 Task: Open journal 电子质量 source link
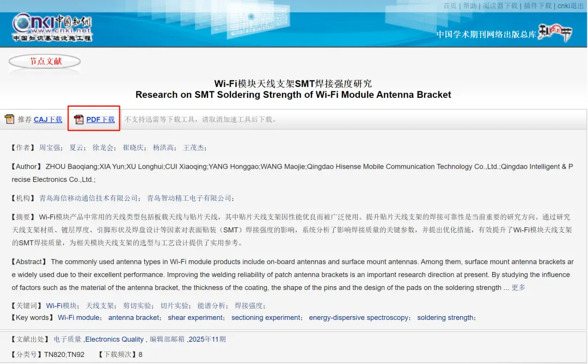pos(68,340)
